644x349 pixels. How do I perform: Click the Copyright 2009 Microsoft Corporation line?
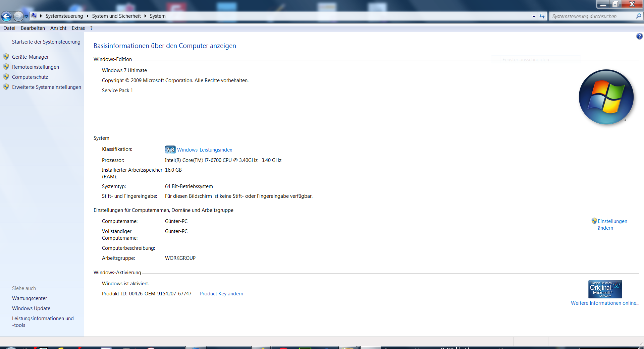[x=175, y=80]
